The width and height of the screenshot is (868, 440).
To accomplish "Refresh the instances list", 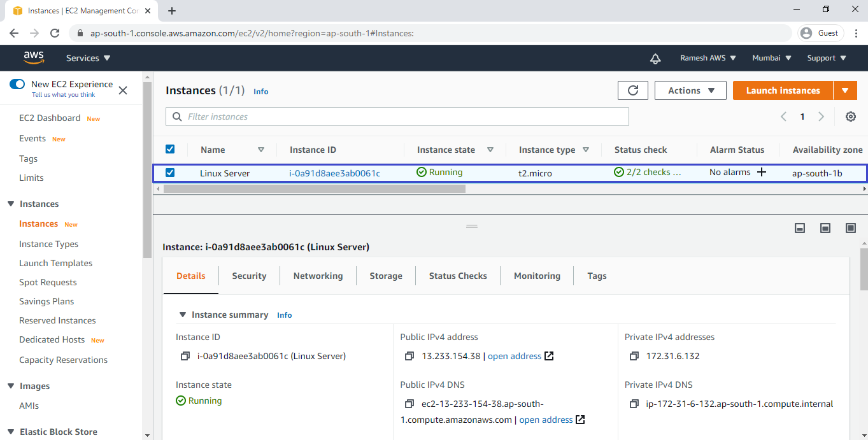I will (633, 90).
